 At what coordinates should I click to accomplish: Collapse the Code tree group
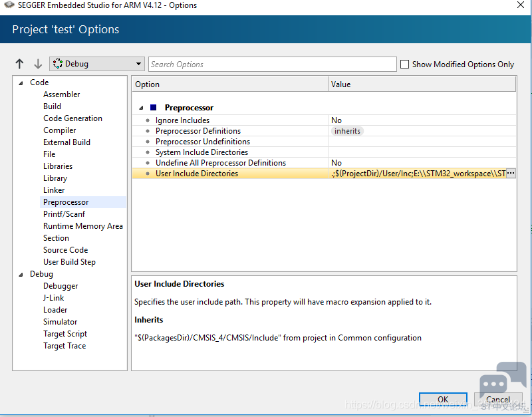tap(21, 82)
